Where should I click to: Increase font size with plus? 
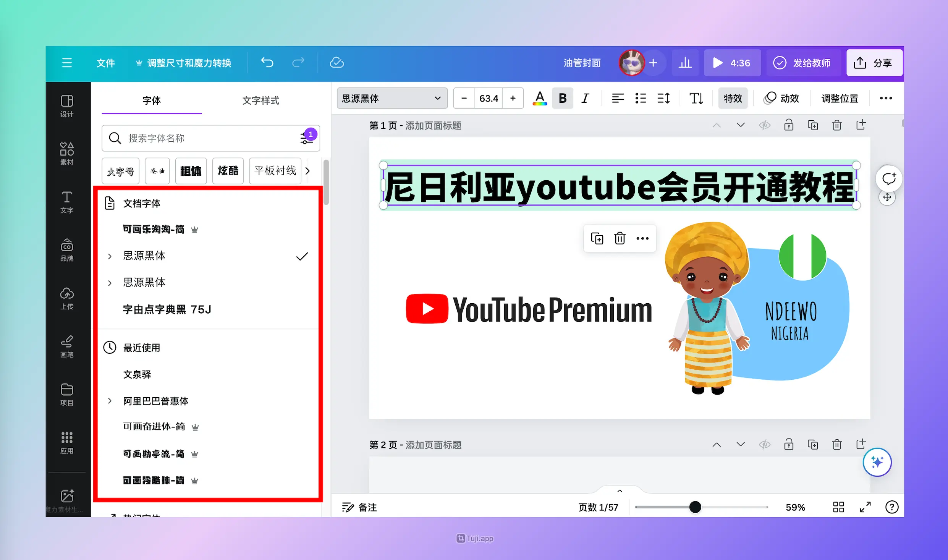(513, 99)
